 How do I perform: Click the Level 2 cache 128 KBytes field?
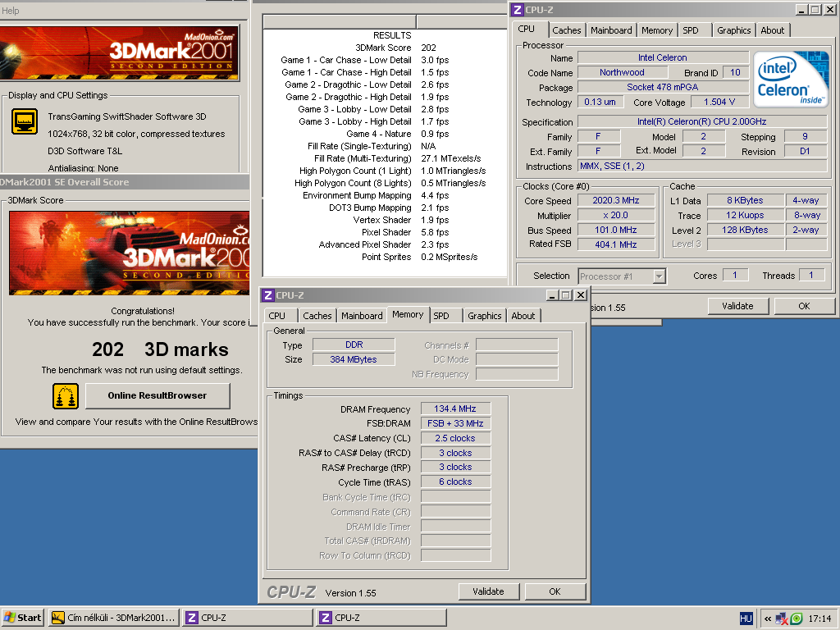tap(745, 230)
